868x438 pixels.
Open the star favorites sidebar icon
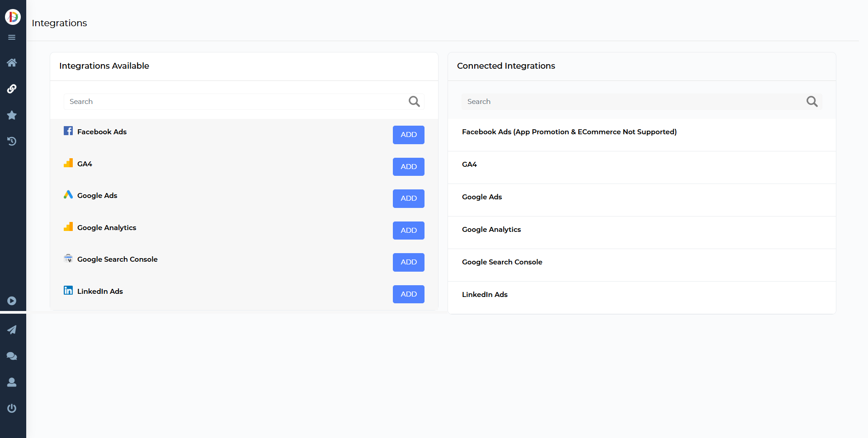tap(12, 115)
